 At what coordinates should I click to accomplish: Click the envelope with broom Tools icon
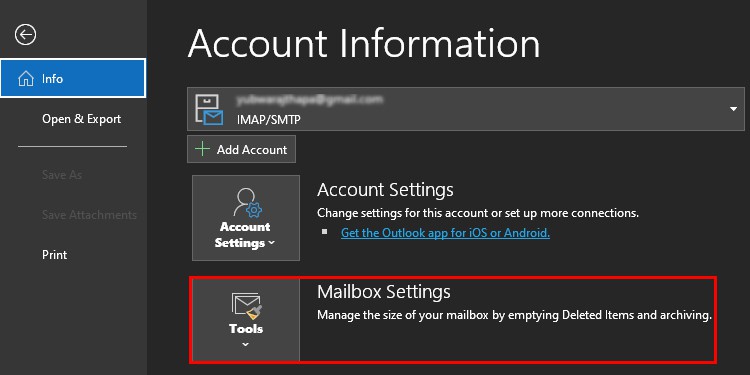pyautogui.click(x=247, y=306)
